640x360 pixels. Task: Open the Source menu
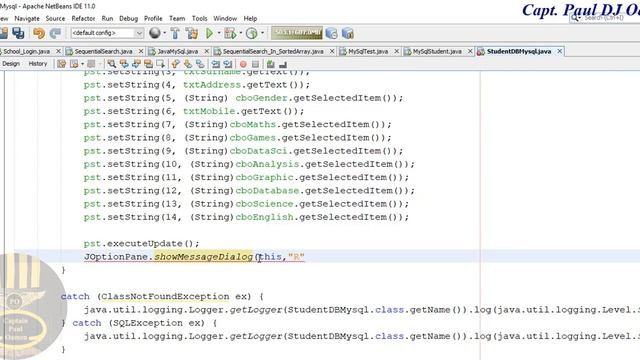tap(55, 18)
